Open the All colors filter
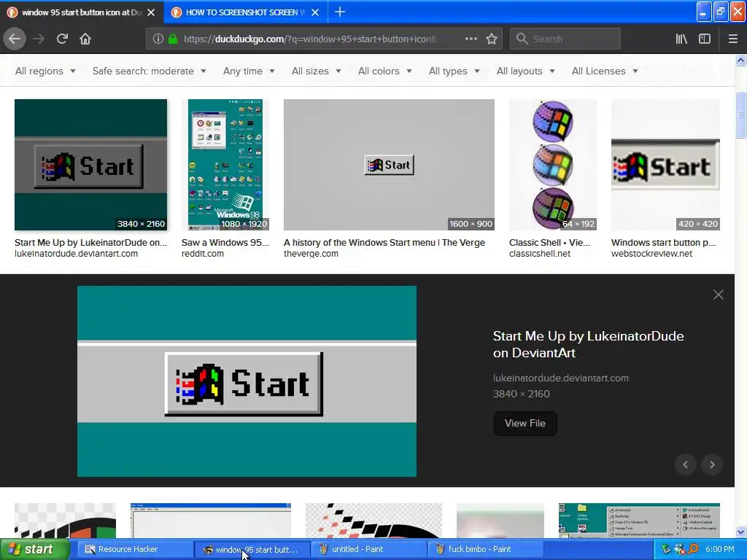747x560 pixels. coord(384,71)
